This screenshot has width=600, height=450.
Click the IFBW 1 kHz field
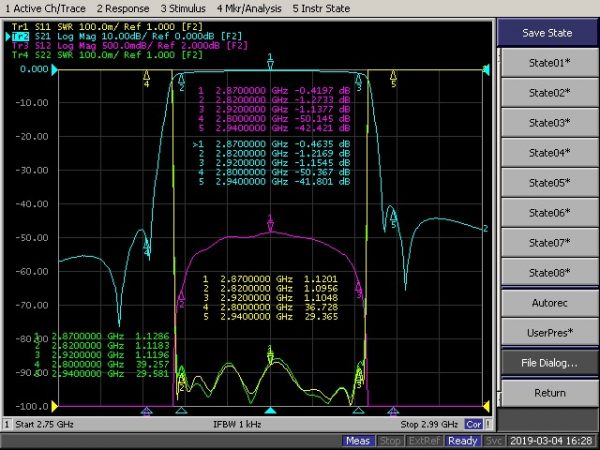pyautogui.click(x=237, y=424)
